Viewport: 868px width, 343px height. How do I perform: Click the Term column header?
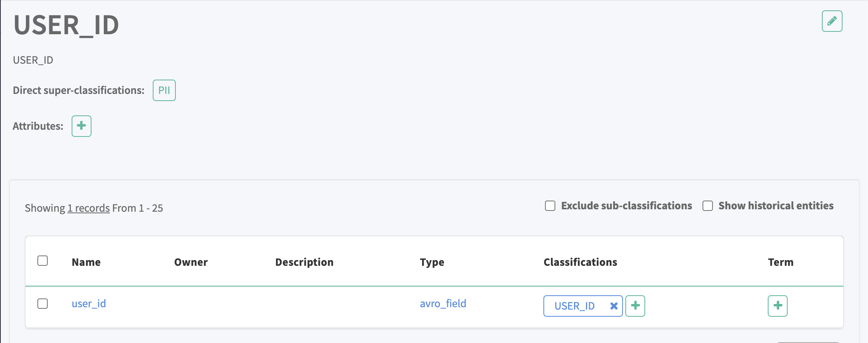tap(780, 262)
